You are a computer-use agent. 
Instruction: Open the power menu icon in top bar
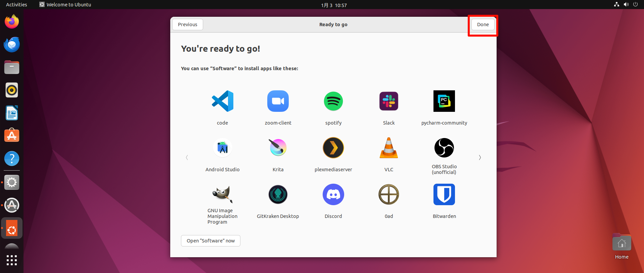635,5
